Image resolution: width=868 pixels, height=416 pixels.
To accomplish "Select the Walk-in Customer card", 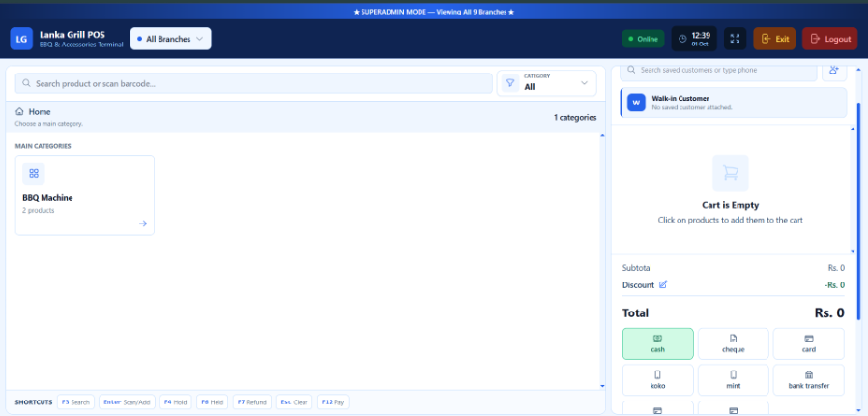I will coord(734,103).
